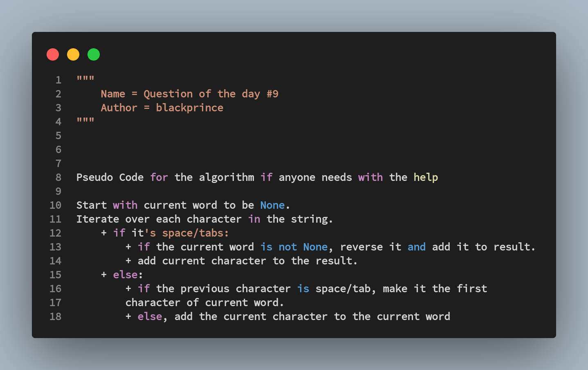
Task: Click the yellow minimize dot
Action: click(73, 54)
